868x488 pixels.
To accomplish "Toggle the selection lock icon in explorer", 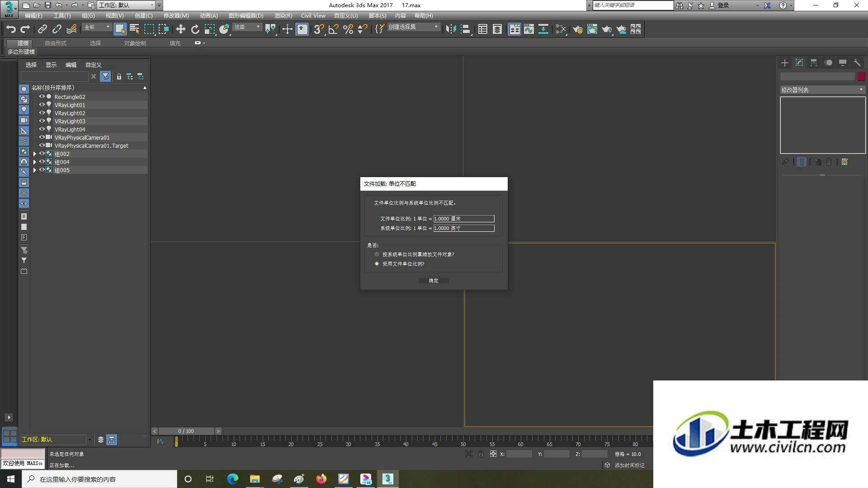I will click(x=119, y=76).
